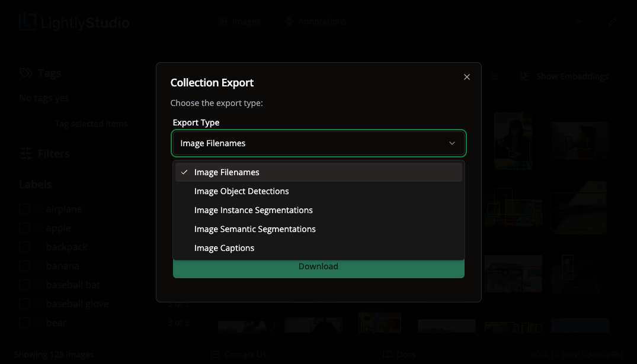Expand the chevron near the top-right toolbar
This screenshot has height=364, width=637.
coord(579,21)
